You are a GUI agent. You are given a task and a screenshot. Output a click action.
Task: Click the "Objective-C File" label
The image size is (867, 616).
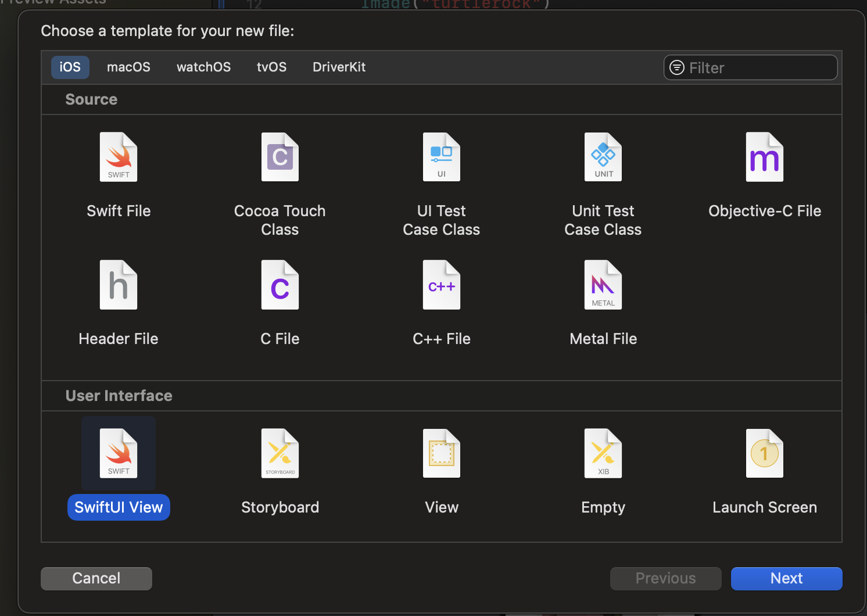(765, 211)
